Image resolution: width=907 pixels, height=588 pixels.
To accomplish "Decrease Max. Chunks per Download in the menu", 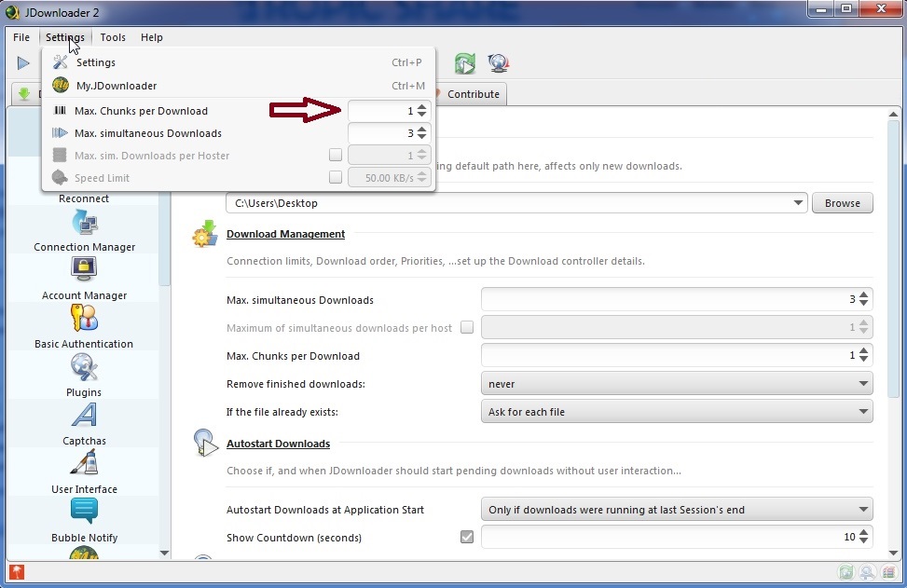I will [x=421, y=115].
